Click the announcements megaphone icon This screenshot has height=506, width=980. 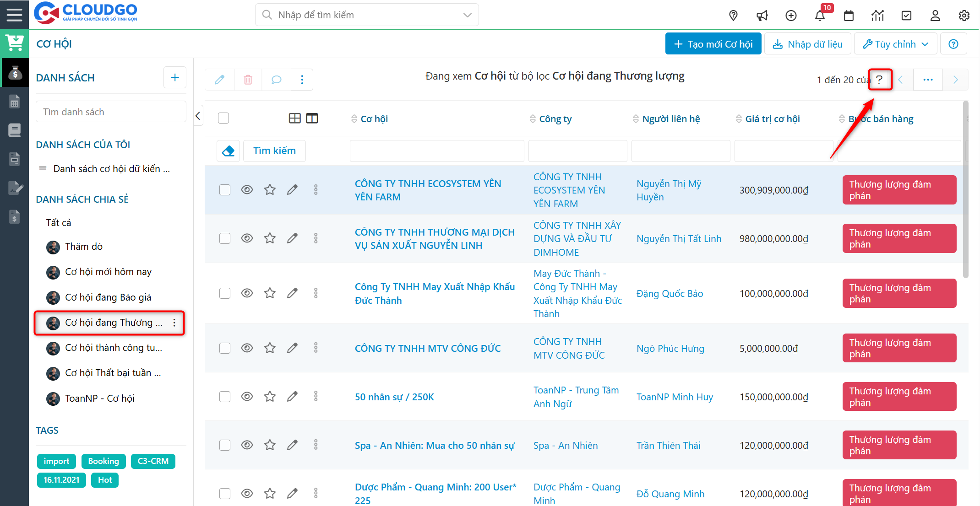click(x=762, y=16)
